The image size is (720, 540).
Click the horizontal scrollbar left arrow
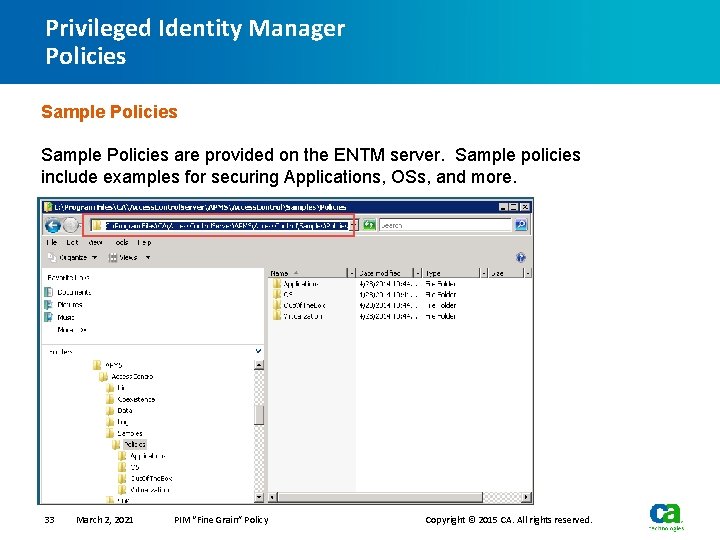pyautogui.click(x=273, y=497)
